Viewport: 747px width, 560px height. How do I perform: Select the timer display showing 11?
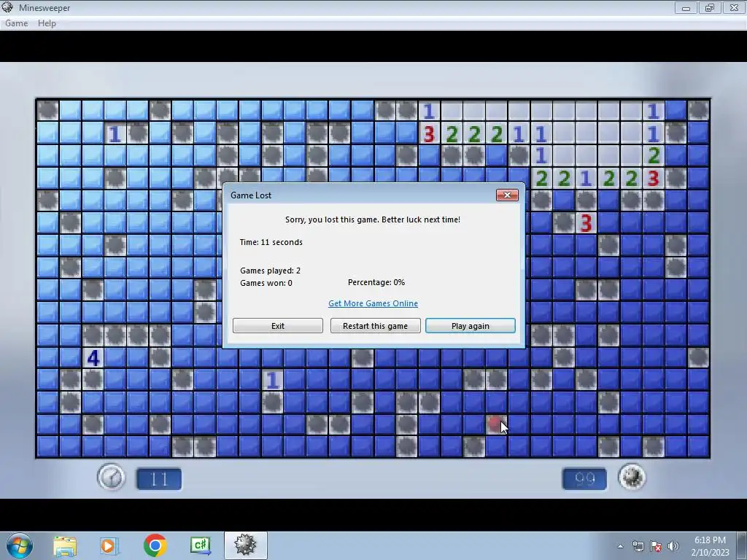[159, 479]
